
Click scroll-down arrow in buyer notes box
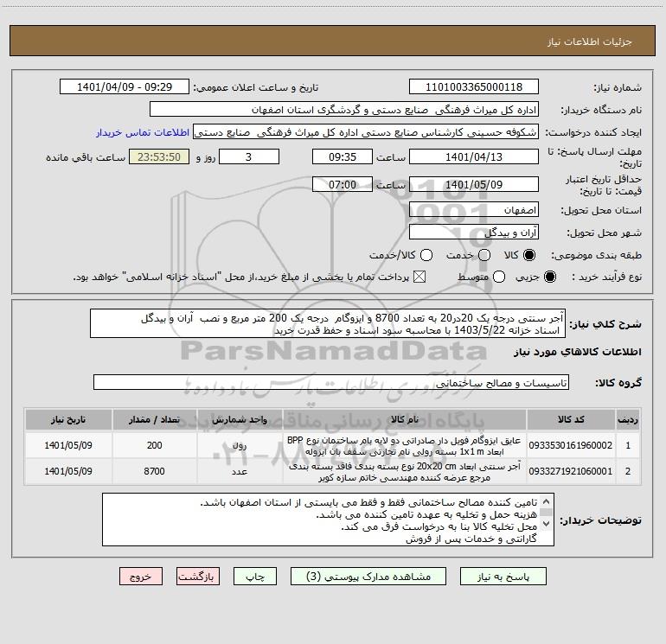(547, 524)
